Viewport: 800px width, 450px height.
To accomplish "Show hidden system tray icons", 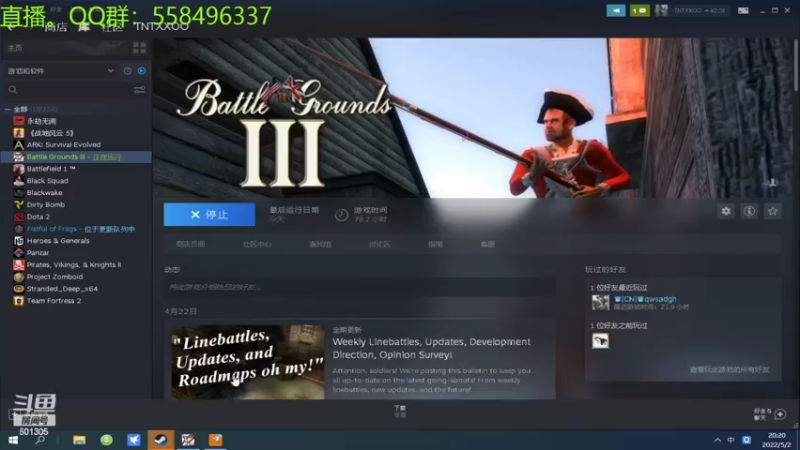I will [x=717, y=440].
